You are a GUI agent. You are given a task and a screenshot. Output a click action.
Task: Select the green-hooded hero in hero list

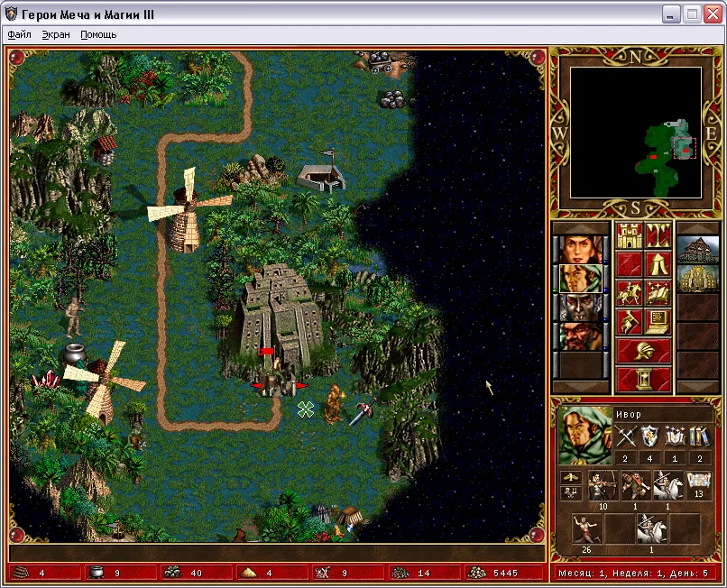pos(581,279)
